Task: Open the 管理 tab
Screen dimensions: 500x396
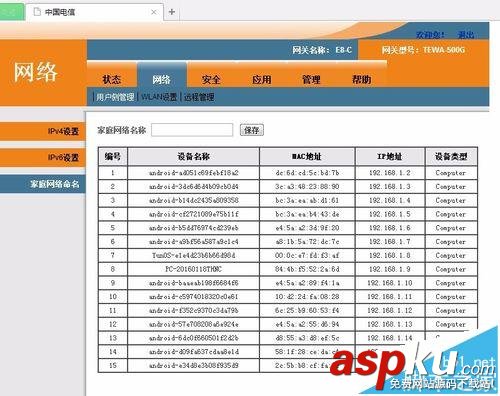Action: 311,79
